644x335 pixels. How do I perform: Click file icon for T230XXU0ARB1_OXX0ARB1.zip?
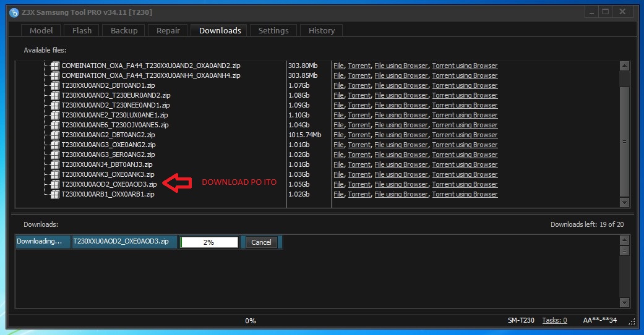pos(55,194)
